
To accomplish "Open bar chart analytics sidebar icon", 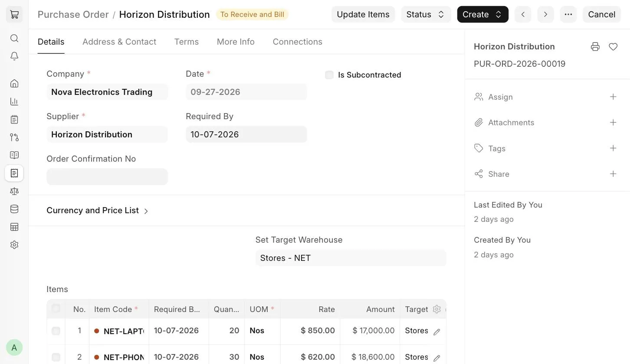I will tap(14, 101).
